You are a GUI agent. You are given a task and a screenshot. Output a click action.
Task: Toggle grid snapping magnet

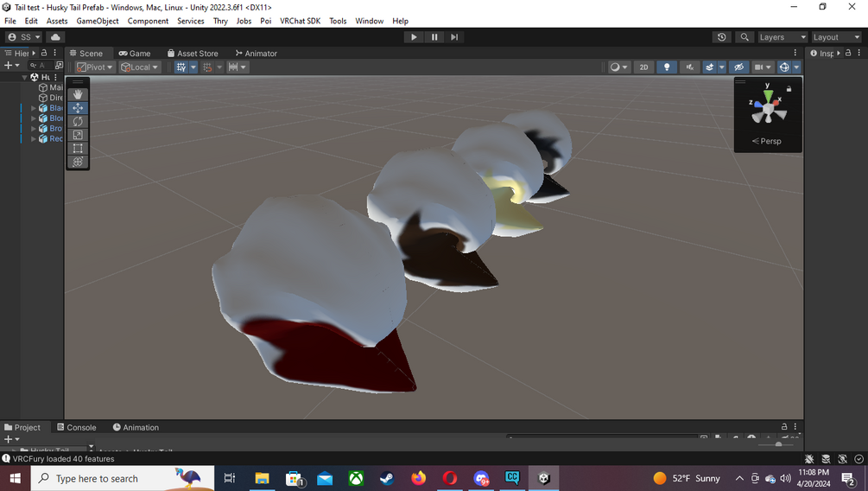coord(207,67)
